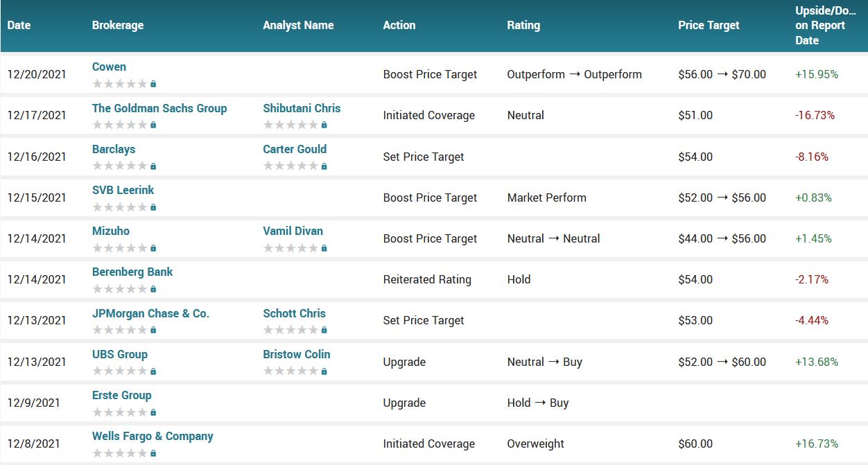Image resolution: width=868 pixels, height=465 pixels.
Task: Select the Neutral → Buy rating cell
Action: click(x=545, y=362)
